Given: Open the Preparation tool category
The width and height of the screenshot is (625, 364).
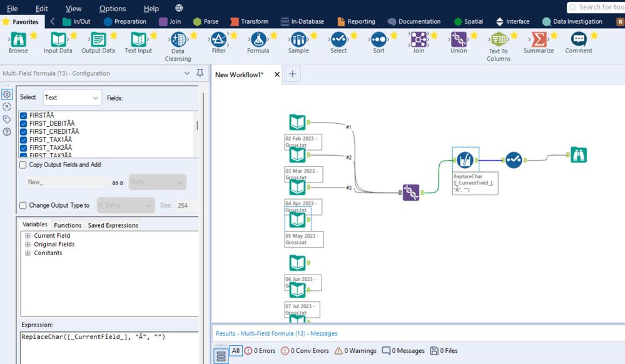Looking at the screenshot, I should point(125,21).
